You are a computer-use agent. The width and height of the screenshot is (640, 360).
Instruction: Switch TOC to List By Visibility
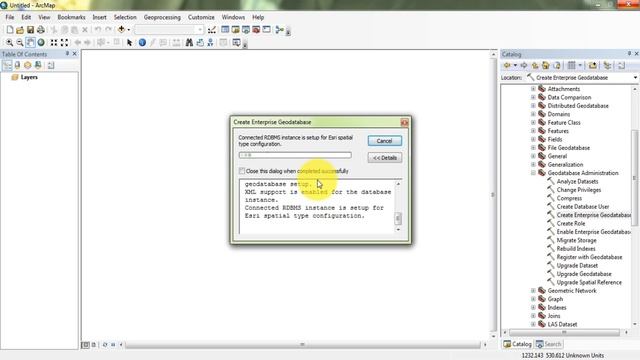[28, 65]
